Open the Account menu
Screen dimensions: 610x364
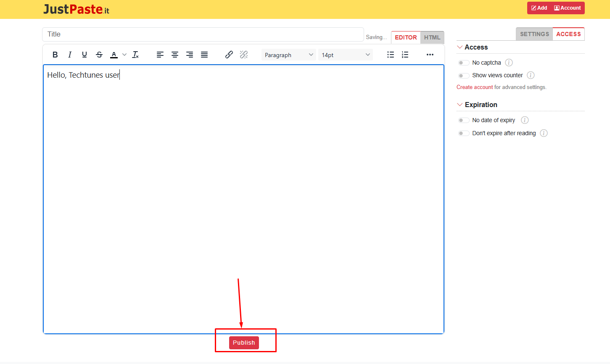(x=568, y=8)
